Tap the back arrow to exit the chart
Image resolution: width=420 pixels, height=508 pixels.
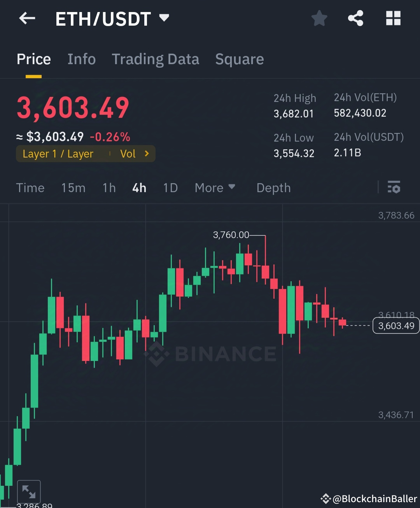coord(26,18)
